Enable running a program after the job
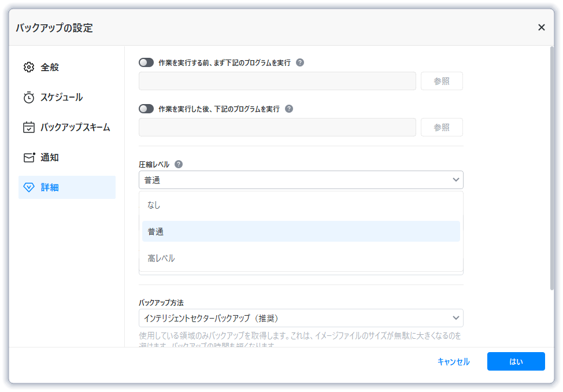 146,109
